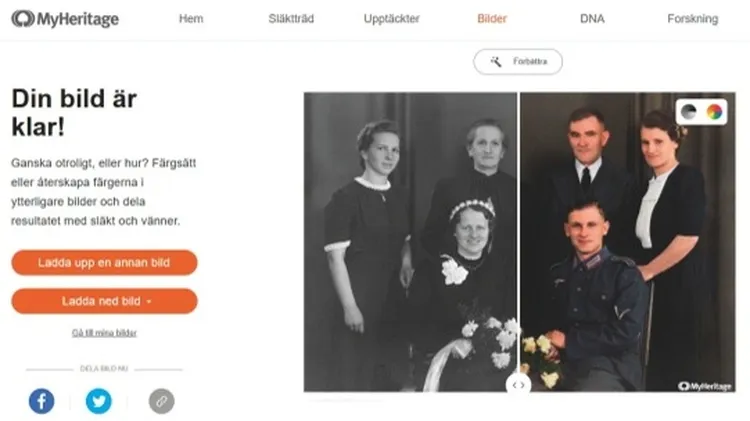Screen dimensions: 750x421
Task: Share the image on Facebook
Action: (42, 401)
